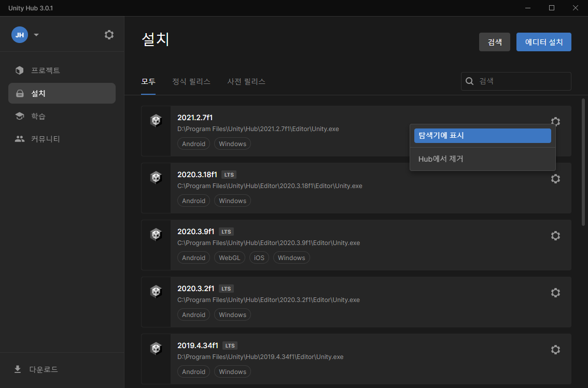This screenshot has width=588, height=388.
Task: Go to 프로젝트 in the sidebar
Action: (62, 70)
